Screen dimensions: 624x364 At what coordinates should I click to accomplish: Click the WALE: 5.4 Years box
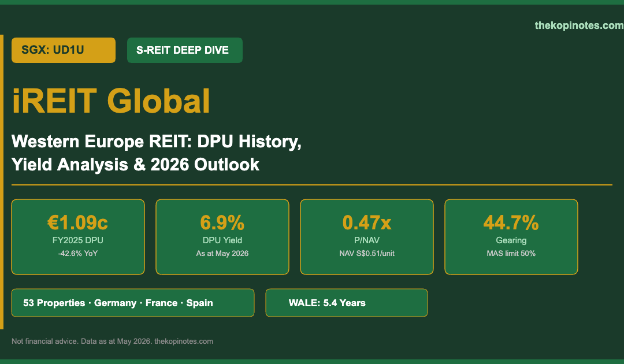tap(347, 303)
